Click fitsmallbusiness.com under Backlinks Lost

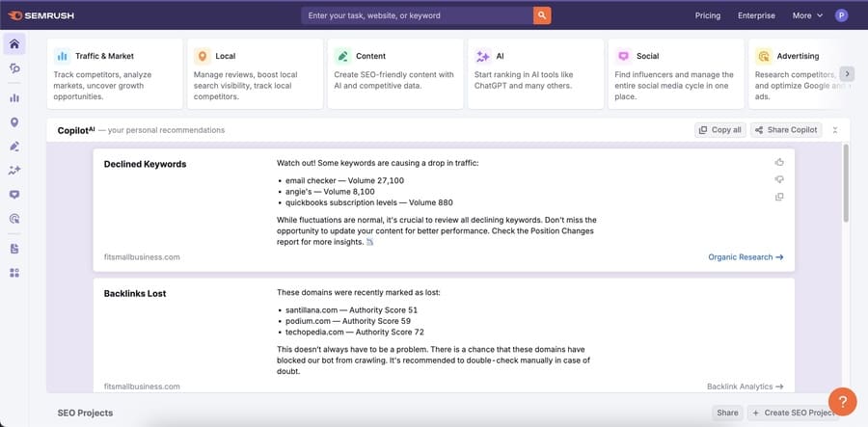142,387
